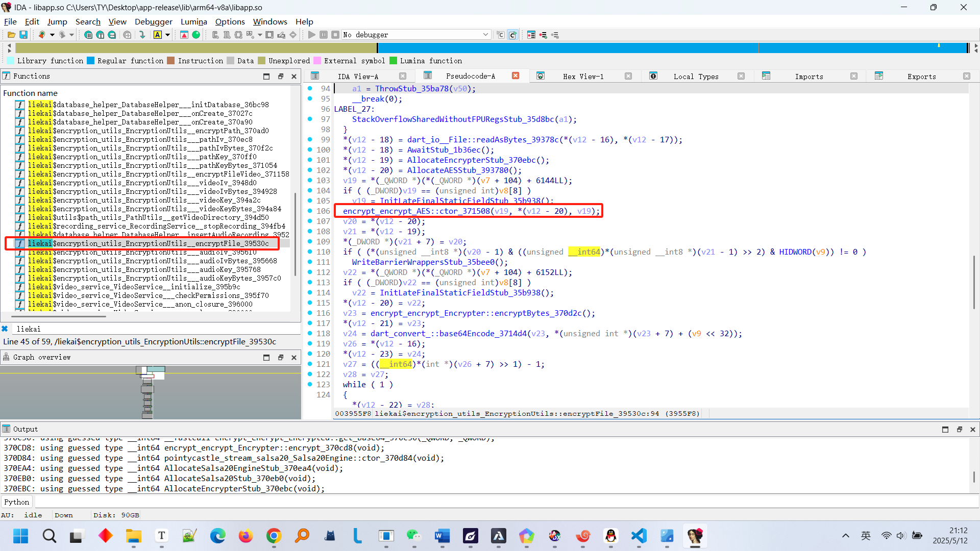The image size is (980, 551).
Task: Clear the 'liekai' function filter
Action: pos(5,329)
